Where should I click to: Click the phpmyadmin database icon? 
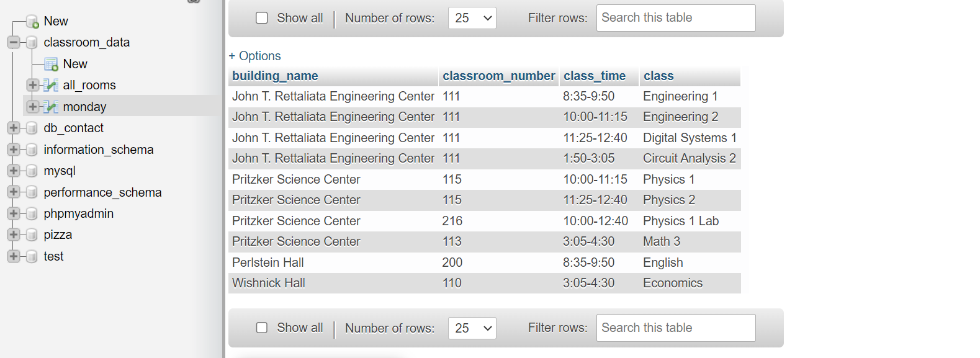pyautogui.click(x=30, y=213)
